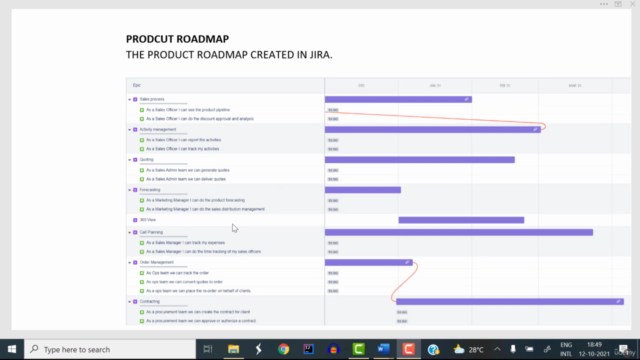The image size is (640, 360).
Task: Click green story icon for 'see the product pipeline'
Action: (142, 110)
